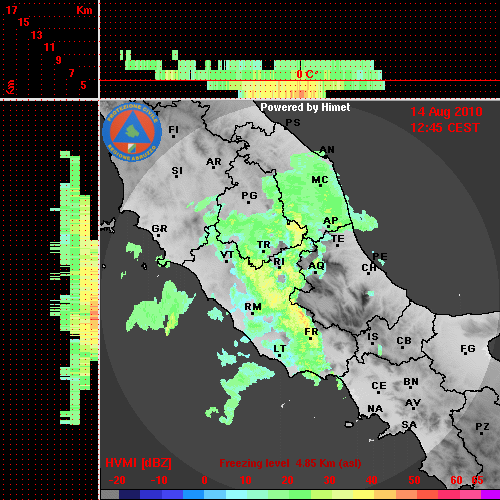Click the 17 km altitude tick label
This screenshot has width=500, height=500.
point(12,10)
